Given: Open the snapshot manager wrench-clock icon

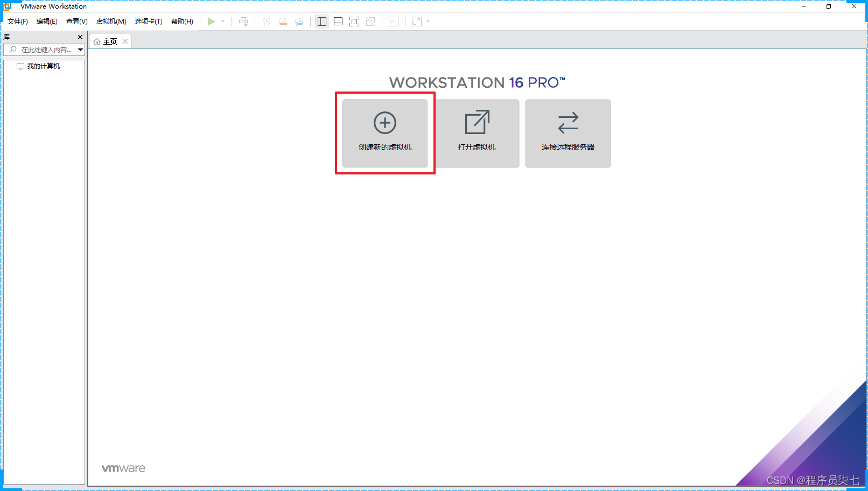Looking at the screenshot, I should (x=299, y=22).
